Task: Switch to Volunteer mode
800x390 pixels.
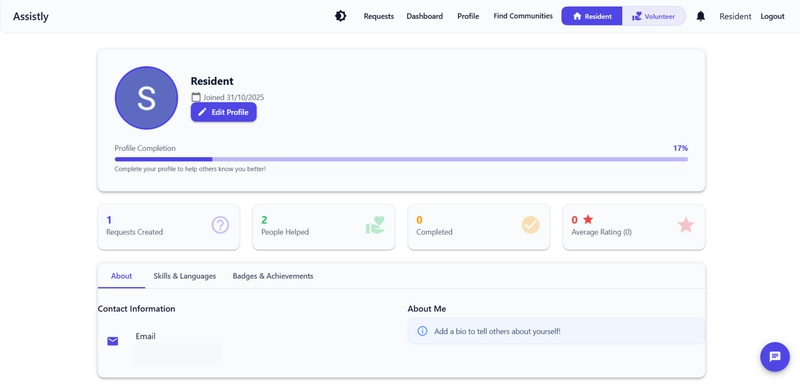Action: pyautogui.click(x=654, y=16)
